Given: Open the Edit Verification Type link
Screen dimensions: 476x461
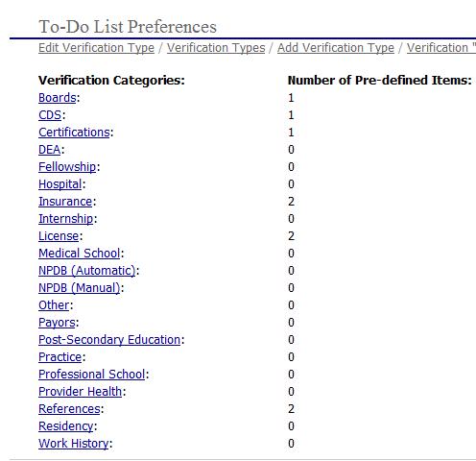Looking at the screenshot, I should tap(96, 48).
